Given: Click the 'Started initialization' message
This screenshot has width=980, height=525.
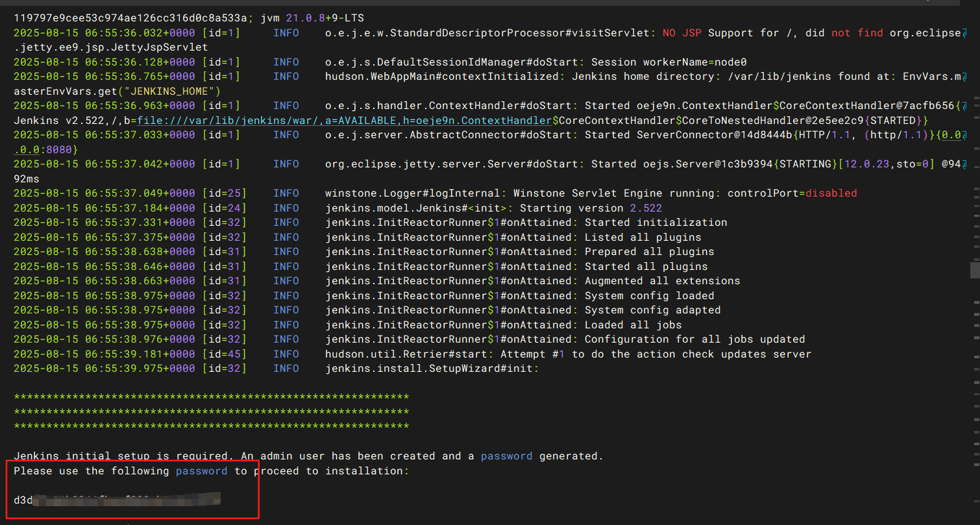Looking at the screenshot, I should 656,223.
